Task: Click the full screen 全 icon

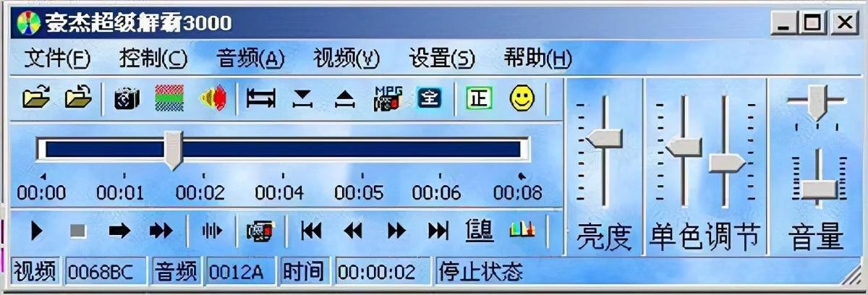Action: pos(429,98)
